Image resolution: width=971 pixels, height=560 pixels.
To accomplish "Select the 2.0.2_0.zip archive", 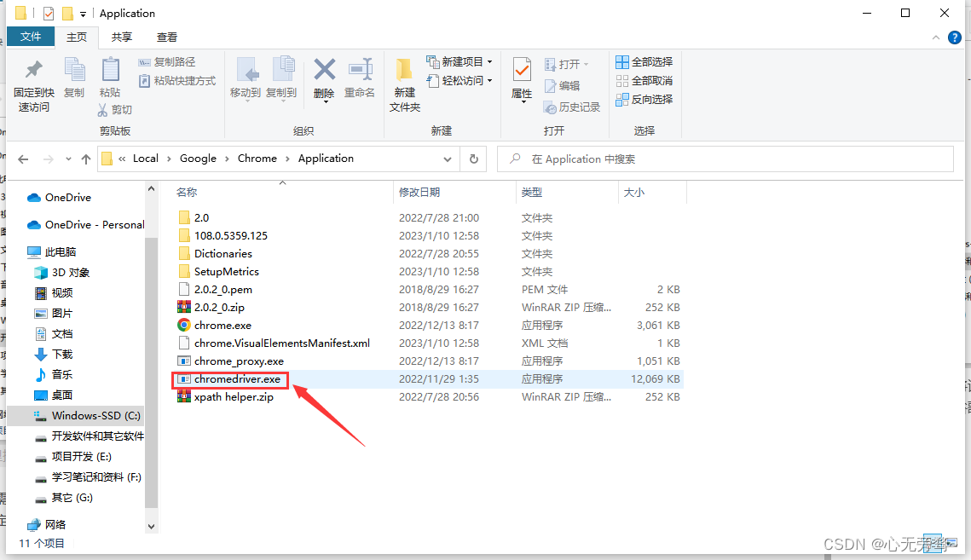I will (x=219, y=308).
